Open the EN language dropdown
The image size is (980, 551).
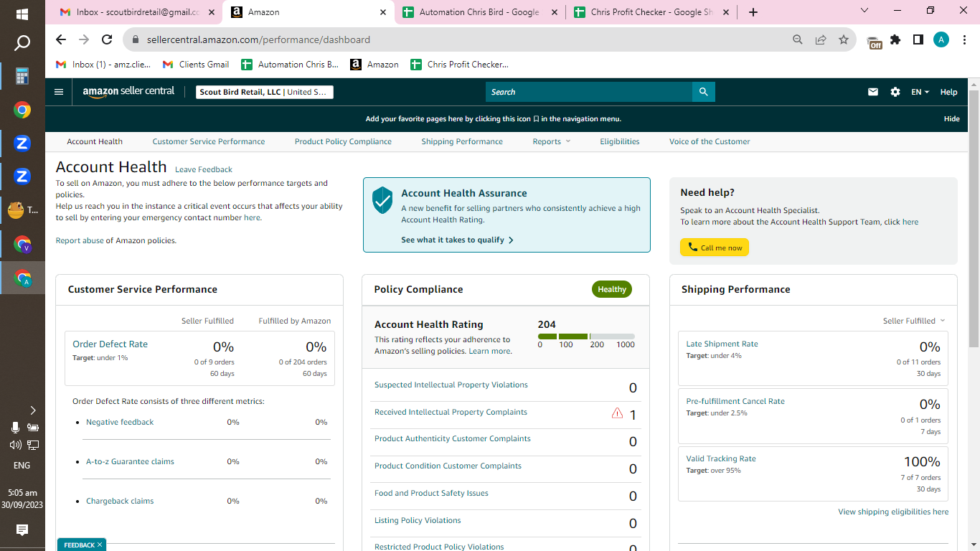pos(920,92)
